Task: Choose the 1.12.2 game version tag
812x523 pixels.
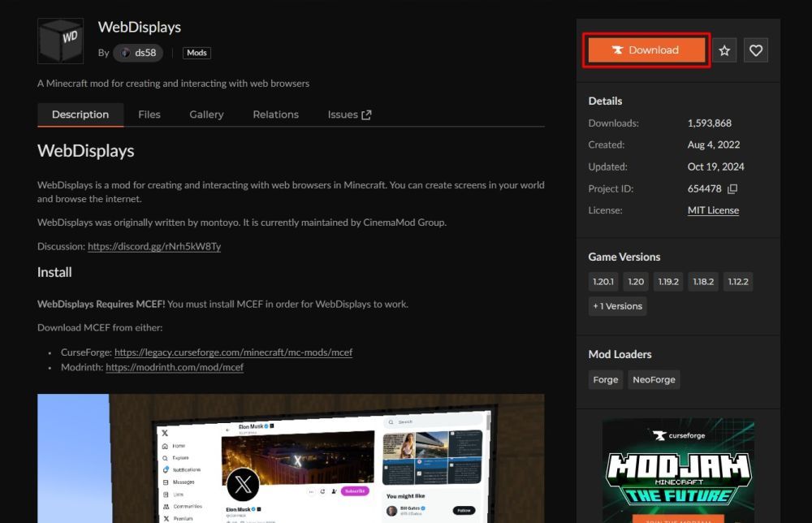Action: (x=737, y=282)
